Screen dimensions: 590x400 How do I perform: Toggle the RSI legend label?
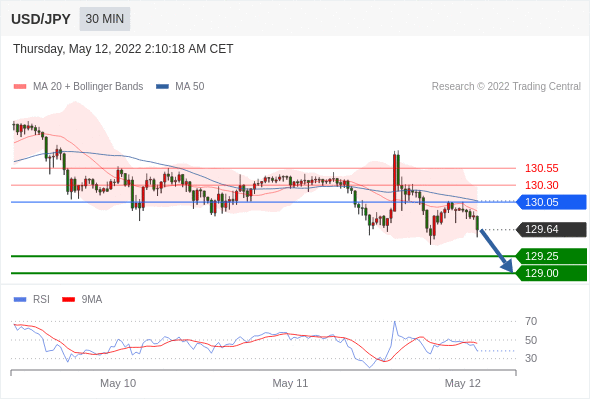click(x=41, y=300)
